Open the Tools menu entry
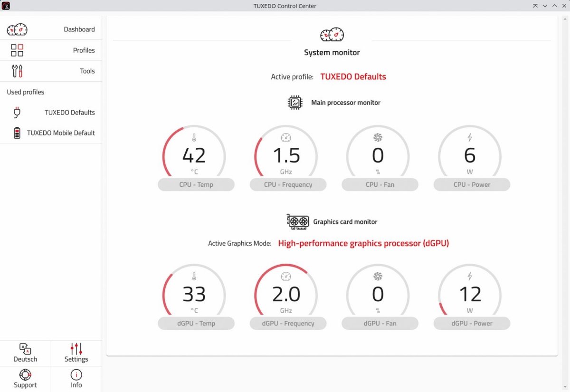570x392 pixels. [51, 71]
